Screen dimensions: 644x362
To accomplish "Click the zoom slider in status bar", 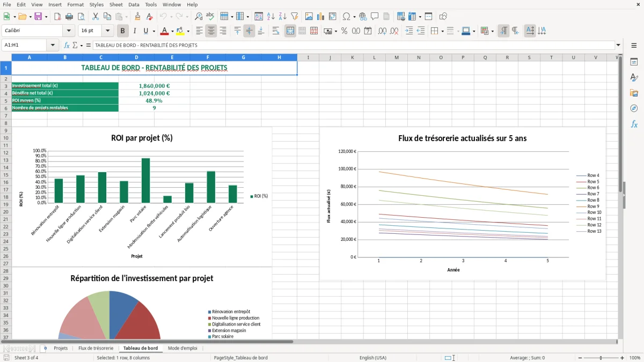I will click(601, 358).
